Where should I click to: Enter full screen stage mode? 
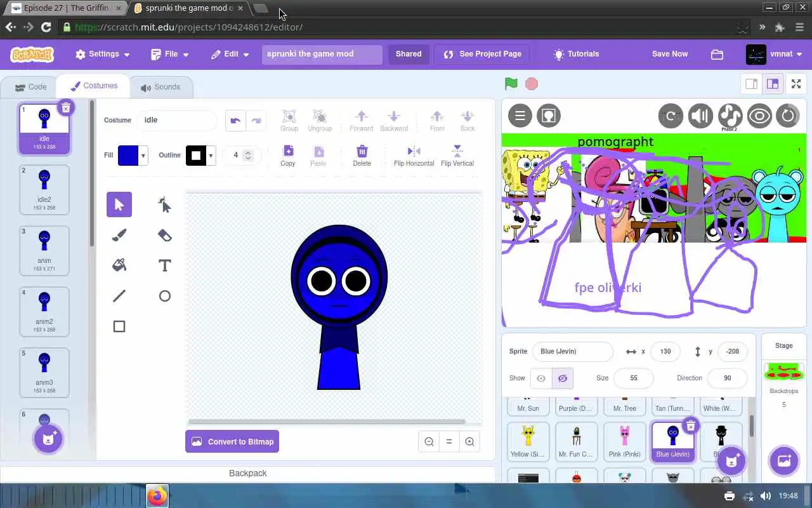coord(796,84)
